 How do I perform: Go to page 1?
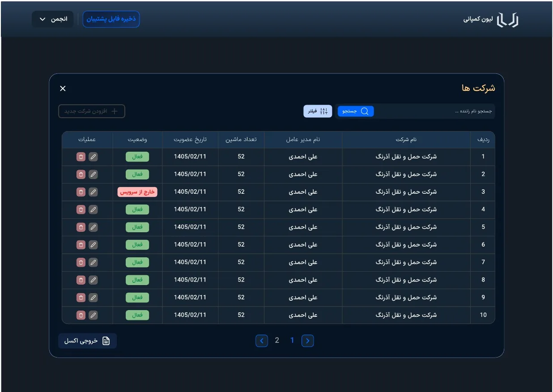pyautogui.click(x=292, y=341)
